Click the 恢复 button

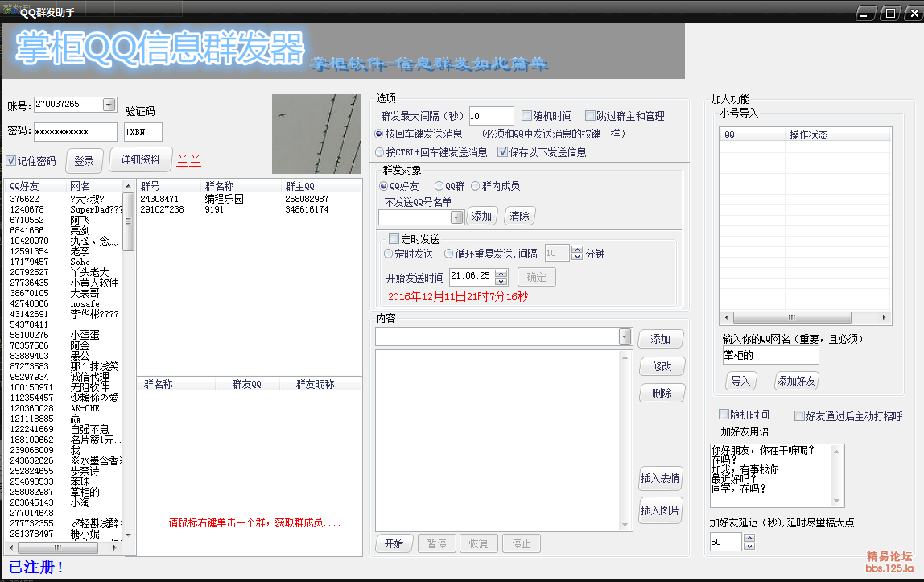479,543
